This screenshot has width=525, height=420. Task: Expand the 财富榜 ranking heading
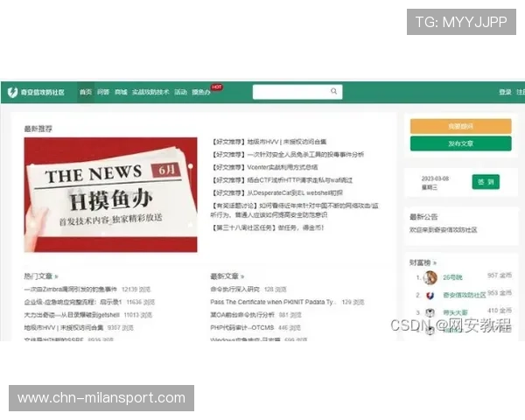(423, 262)
